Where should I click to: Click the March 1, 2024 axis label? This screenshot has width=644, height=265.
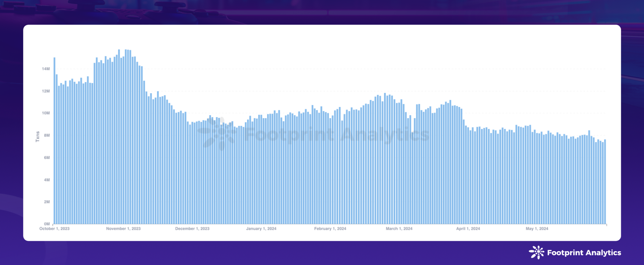(399, 229)
